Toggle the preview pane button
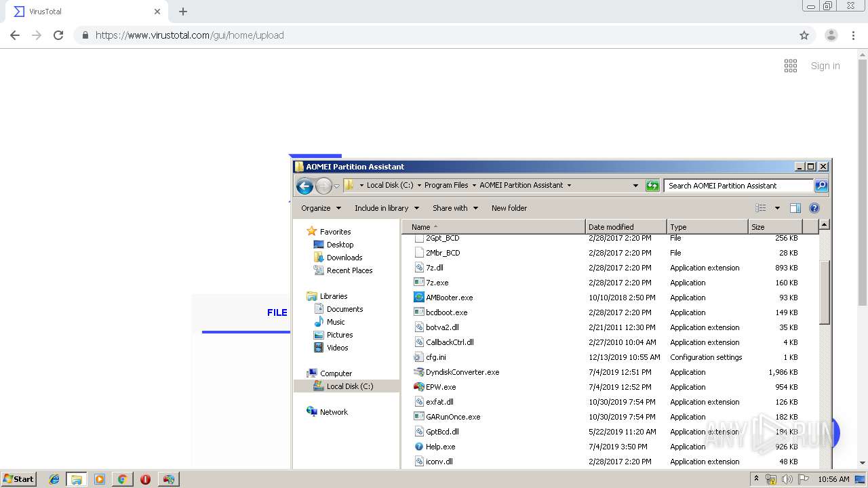This screenshot has height=488, width=868. coord(795,208)
